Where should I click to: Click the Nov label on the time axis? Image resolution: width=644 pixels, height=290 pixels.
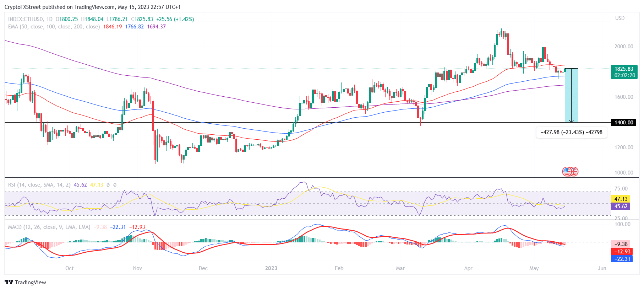pos(137,268)
